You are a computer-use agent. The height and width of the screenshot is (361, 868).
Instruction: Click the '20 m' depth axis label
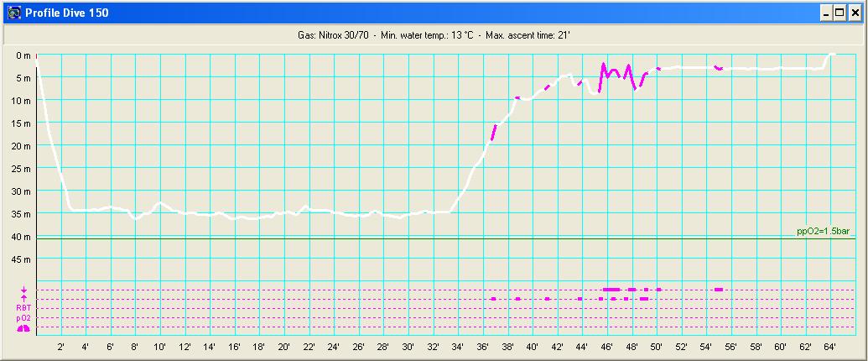(x=23, y=146)
